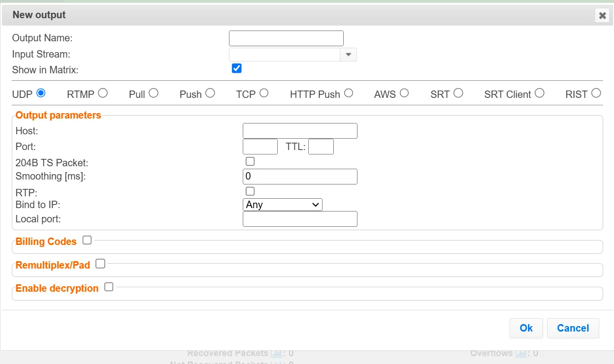Choose the Pull output mode

[x=154, y=93]
